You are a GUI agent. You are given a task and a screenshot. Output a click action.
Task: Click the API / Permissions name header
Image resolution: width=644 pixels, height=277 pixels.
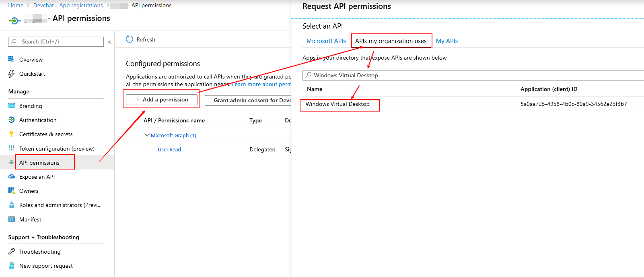click(174, 120)
